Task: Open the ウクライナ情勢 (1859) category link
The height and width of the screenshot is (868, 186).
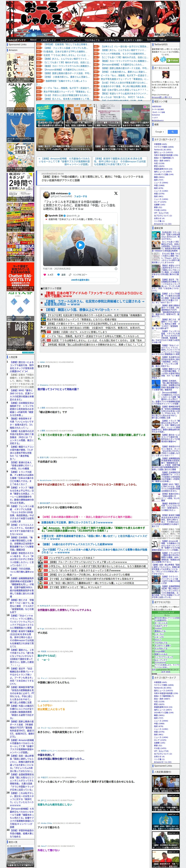Action: pos(164,147)
